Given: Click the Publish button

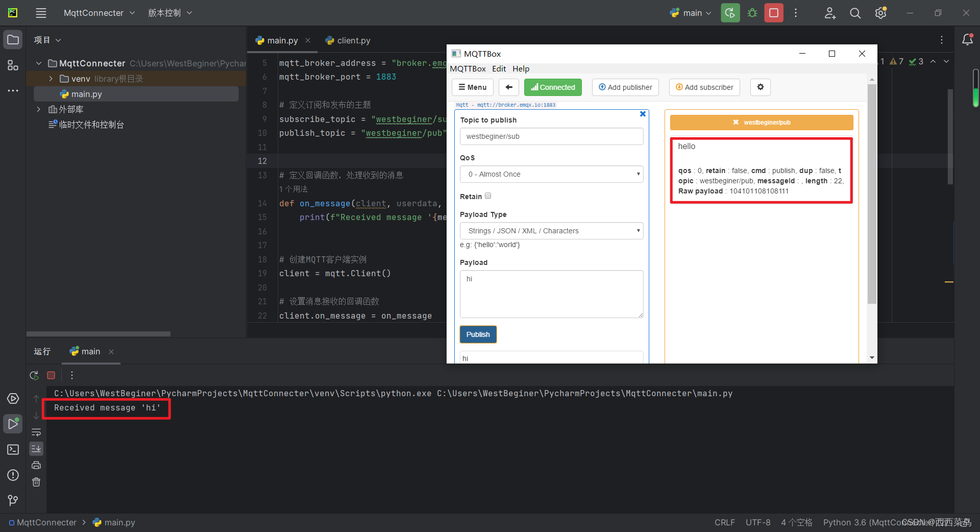Looking at the screenshot, I should 478,334.
